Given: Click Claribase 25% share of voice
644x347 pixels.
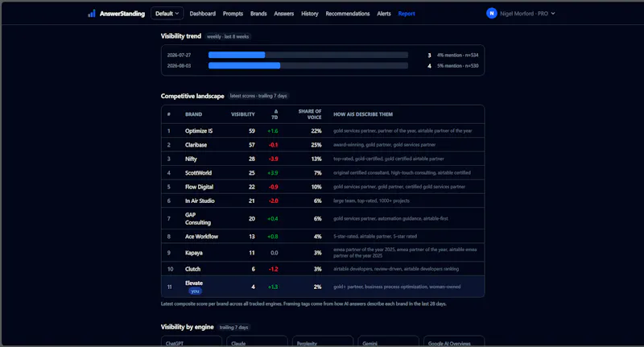Looking at the screenshot, I should tap(316, 145).
